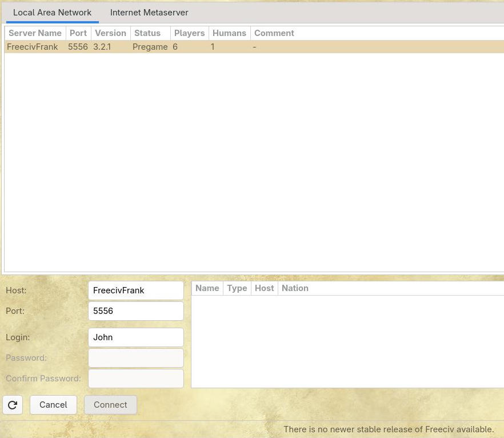Click the refresh server list icon
Image resolution: width=504 pixels, height=438 pixels.
[x=13, y=405]
